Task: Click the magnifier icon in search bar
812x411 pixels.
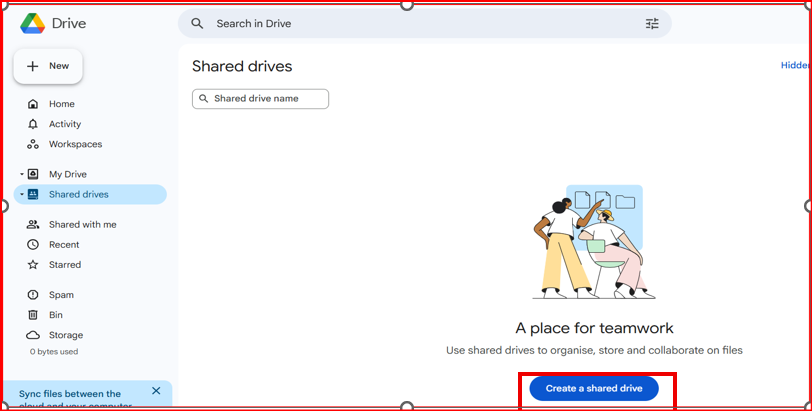Action: tap(197, 24)
